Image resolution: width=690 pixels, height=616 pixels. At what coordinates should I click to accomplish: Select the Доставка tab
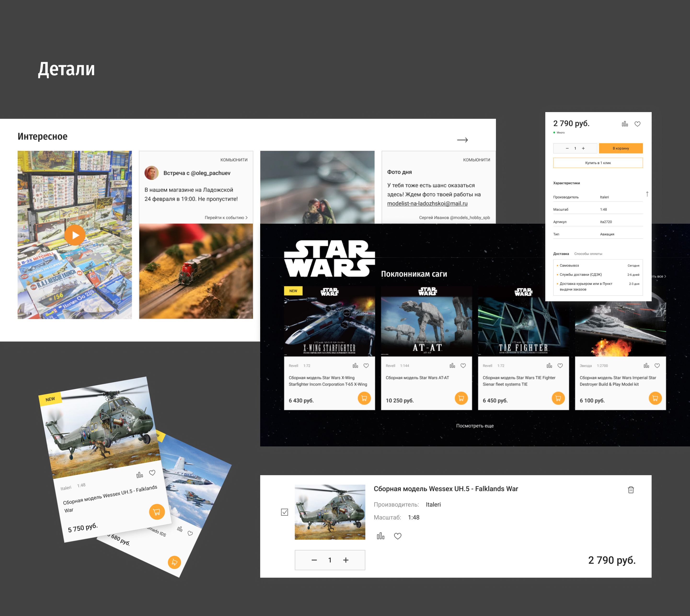click(561, 254)
